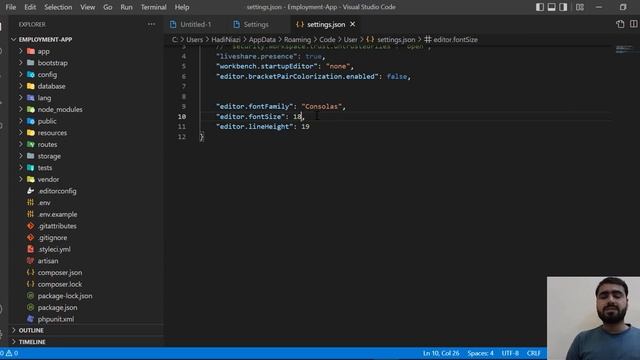This screenshot has width=640, height=360.
Task: Click CRLF line ending status item
Action: click(533, 353)
